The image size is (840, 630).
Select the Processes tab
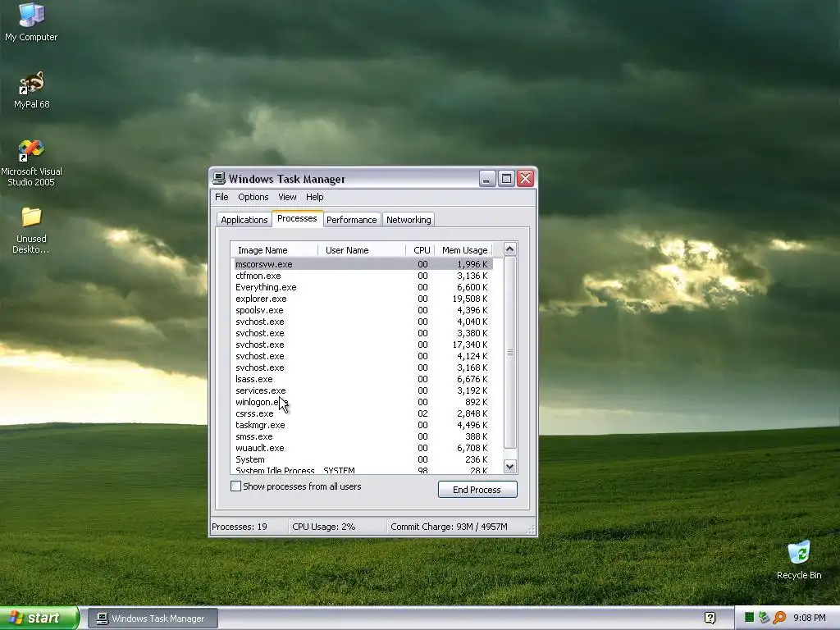point(297,218)
